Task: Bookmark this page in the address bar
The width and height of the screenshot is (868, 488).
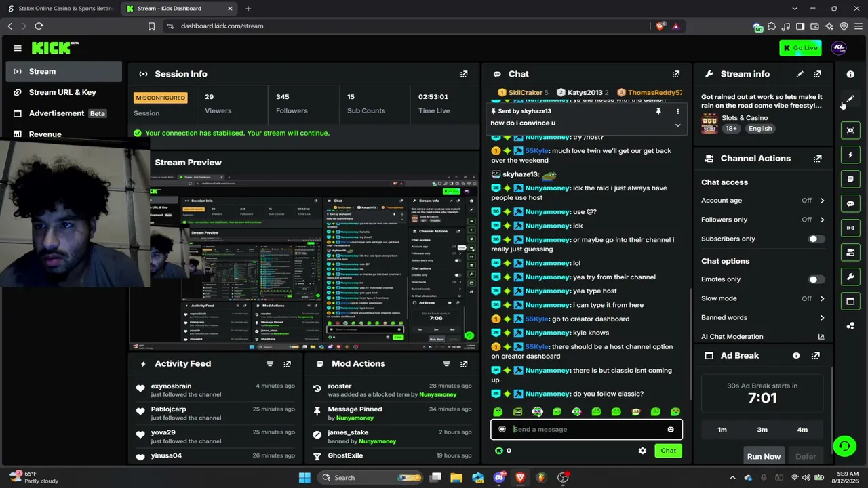Action: [152, 26]
